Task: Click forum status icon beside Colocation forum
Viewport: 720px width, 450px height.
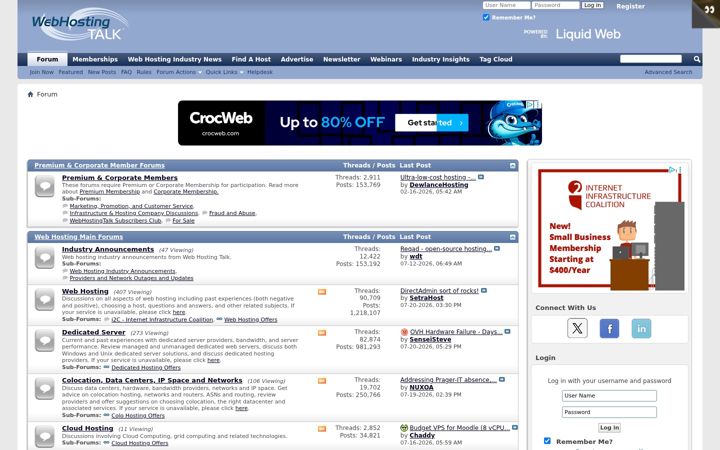Action: pos(45,389)
